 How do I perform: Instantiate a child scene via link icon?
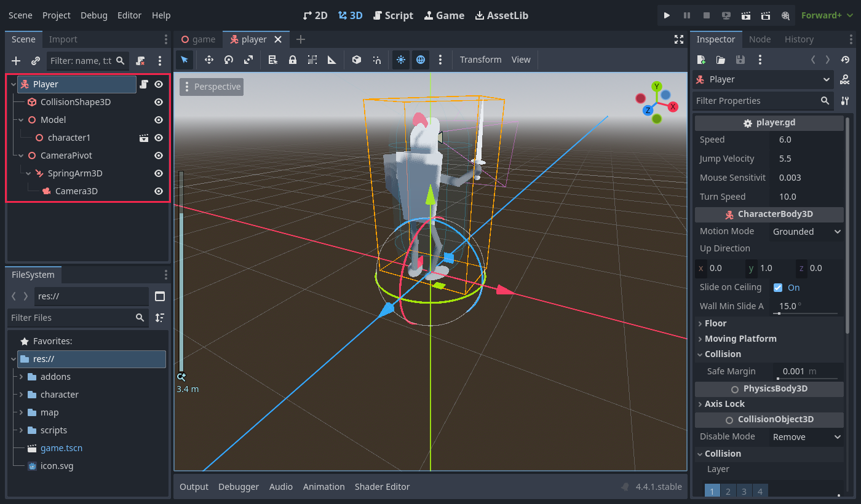click(36, 61)
